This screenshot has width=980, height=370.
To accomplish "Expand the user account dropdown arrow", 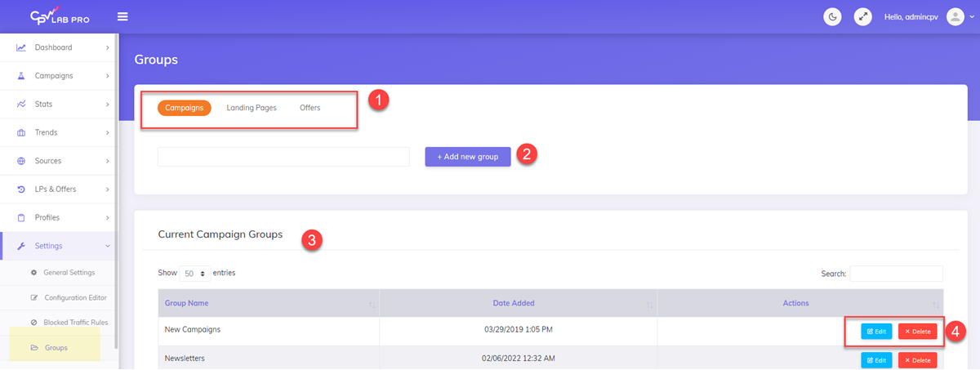I will (972, 17).
